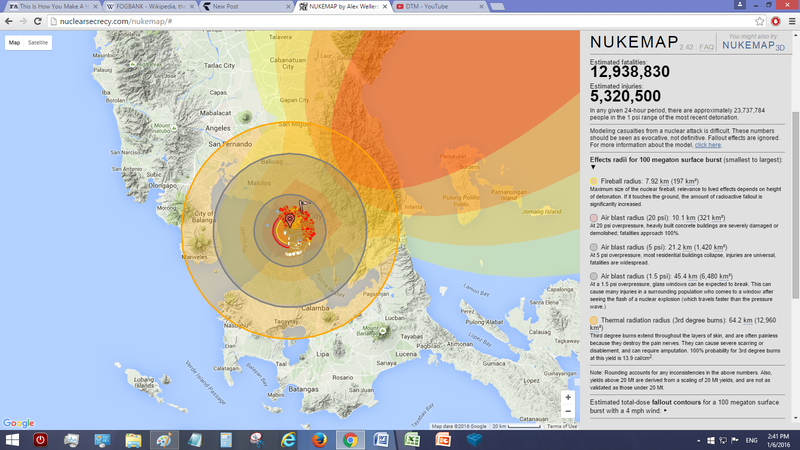
Task: Click the side panel vertical scrollbar
Action: (x=795, y=204)
